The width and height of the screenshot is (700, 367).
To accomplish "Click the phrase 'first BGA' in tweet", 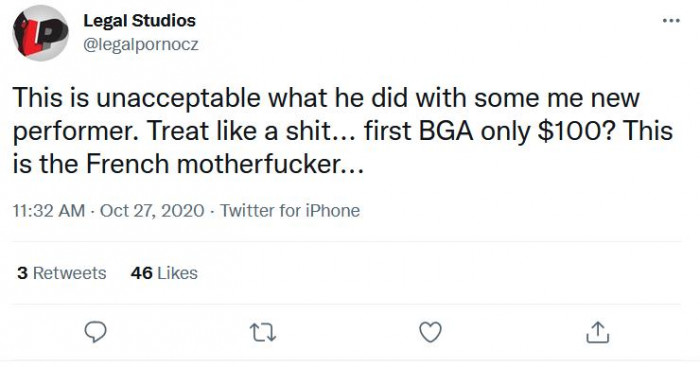I will point(419,131).
